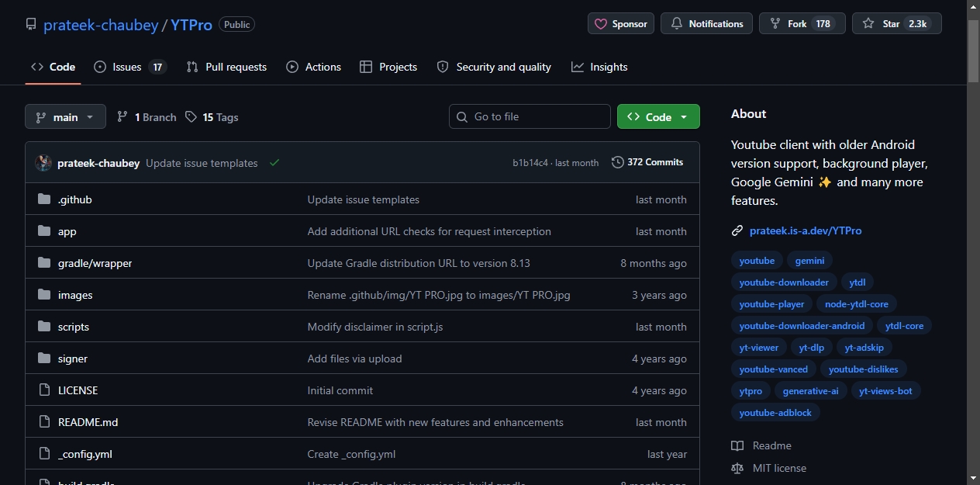The height and width of the screenshot is (485, 980).
Task: Click the app folder icon
Action: [44, 231]
